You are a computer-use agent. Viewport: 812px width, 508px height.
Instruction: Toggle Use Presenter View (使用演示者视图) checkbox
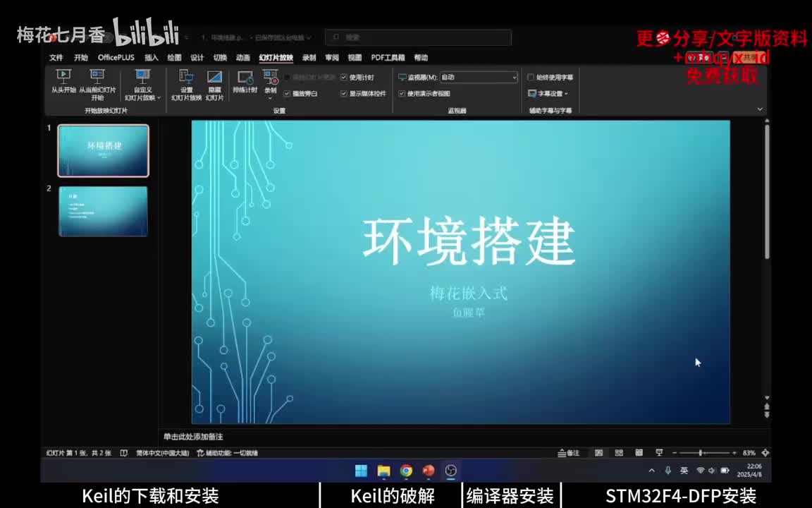402,93
